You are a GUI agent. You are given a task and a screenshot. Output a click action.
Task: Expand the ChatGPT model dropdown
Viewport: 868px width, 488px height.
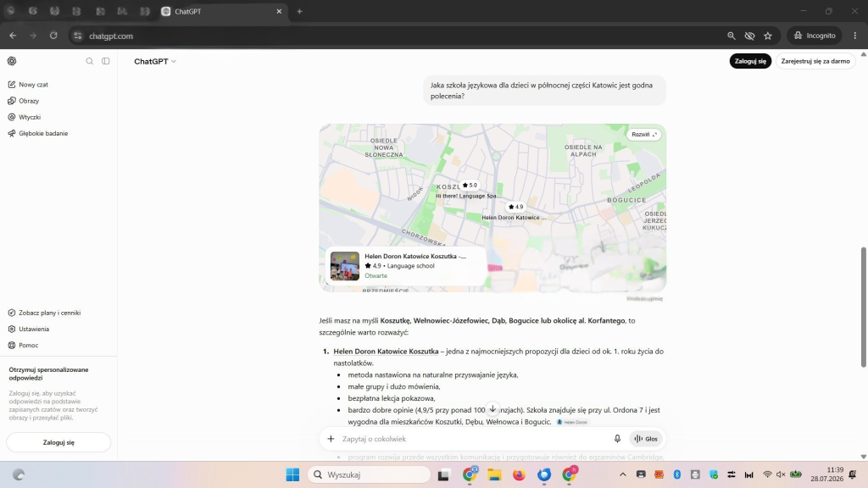point(155,61)
